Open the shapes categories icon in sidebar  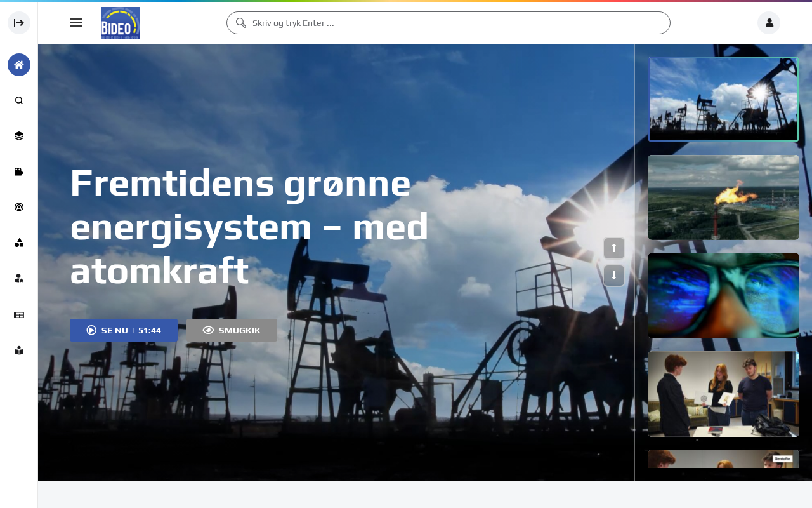click(19, 243)
